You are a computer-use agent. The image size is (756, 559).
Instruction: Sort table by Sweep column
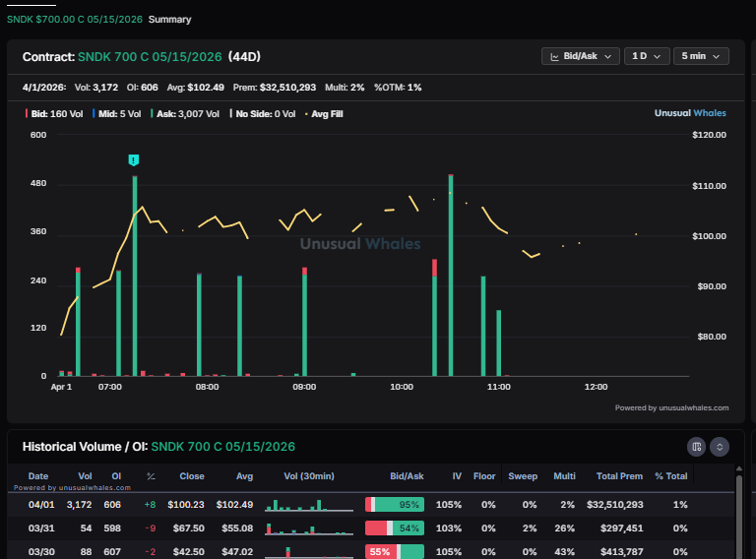pyautogui.click(x=523, y=476)
